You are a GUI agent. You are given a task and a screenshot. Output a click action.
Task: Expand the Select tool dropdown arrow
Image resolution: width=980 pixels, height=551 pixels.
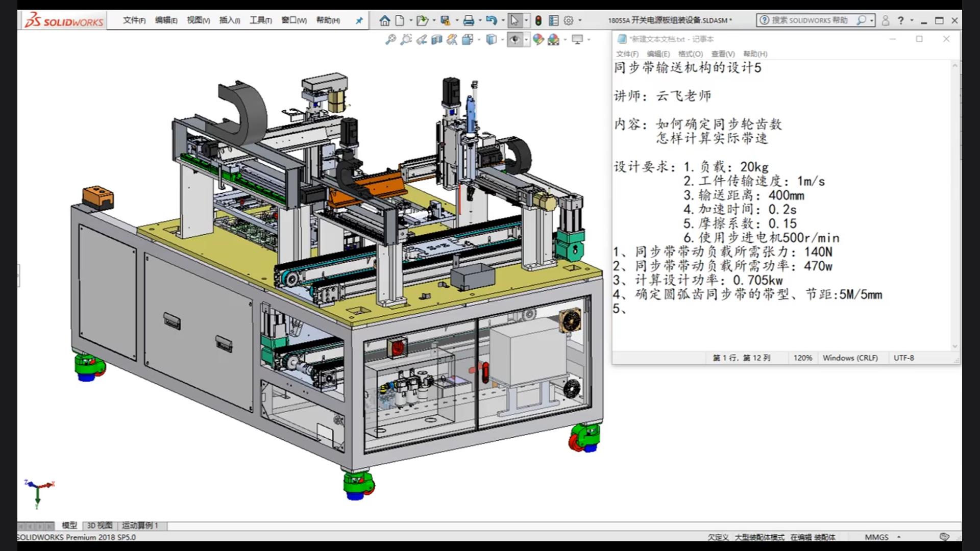click(526, 20)
